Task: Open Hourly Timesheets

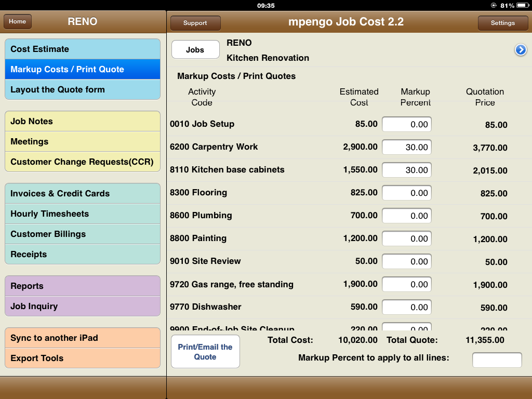Action: pos(83,214)
